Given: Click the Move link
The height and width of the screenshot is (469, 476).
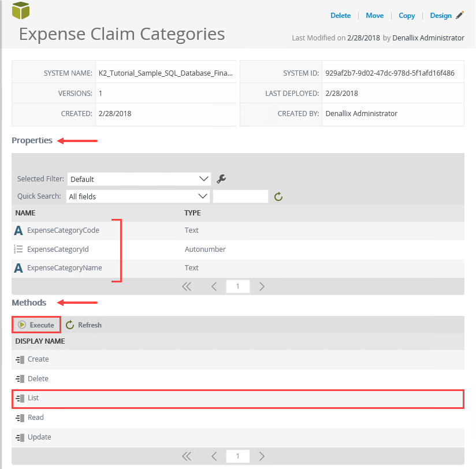Looking at the screenshot, I should tap(375, 16).
